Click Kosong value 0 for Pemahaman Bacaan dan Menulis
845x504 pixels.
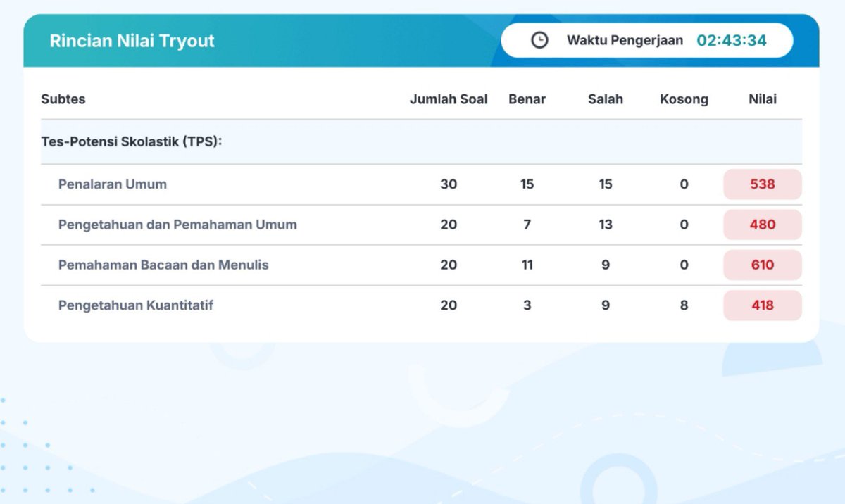coord(684,265)
